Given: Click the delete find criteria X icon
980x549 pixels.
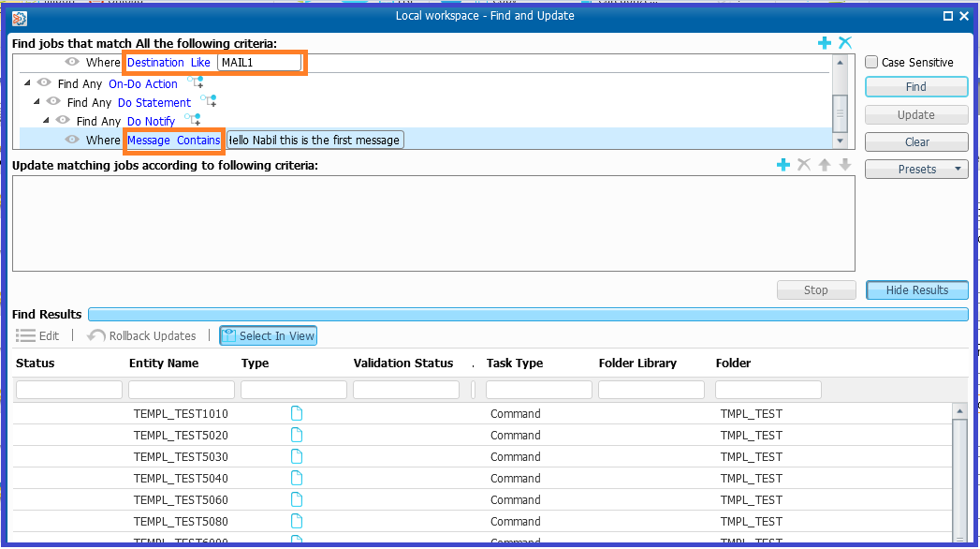Looking at the screenshot, I should pos(845,43).
